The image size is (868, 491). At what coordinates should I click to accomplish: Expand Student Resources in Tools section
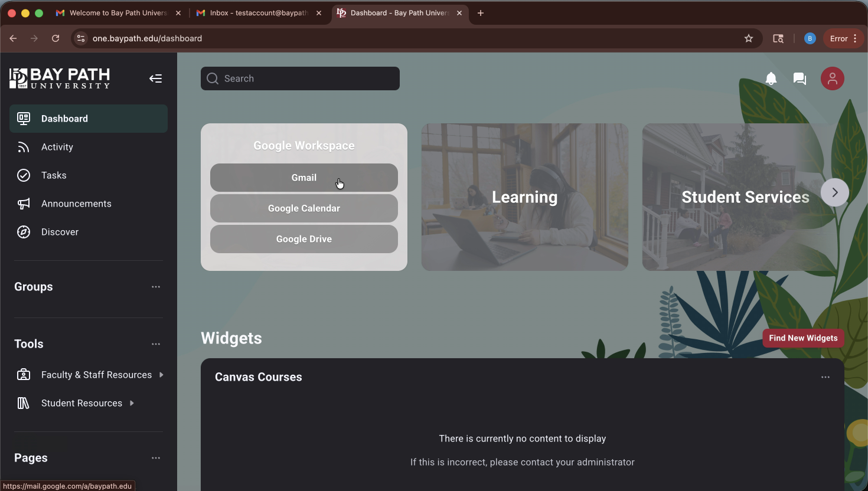[80, 403]
